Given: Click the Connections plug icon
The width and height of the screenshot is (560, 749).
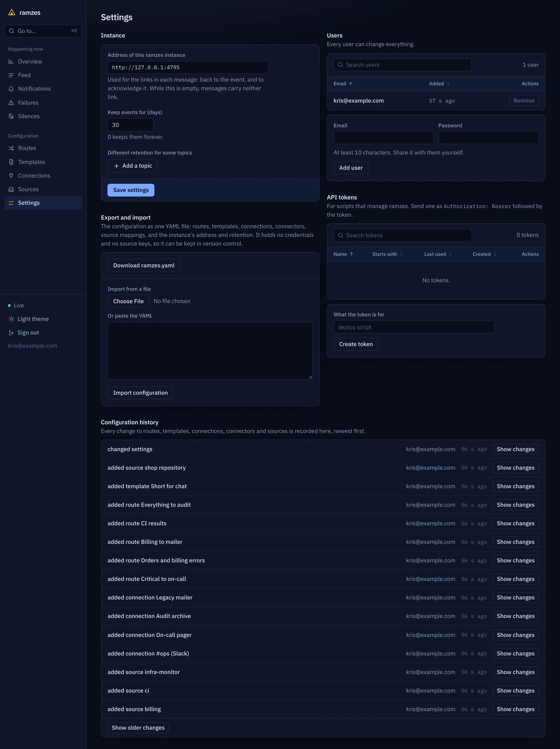Looking at the screenshot, I should click(11, 175).
